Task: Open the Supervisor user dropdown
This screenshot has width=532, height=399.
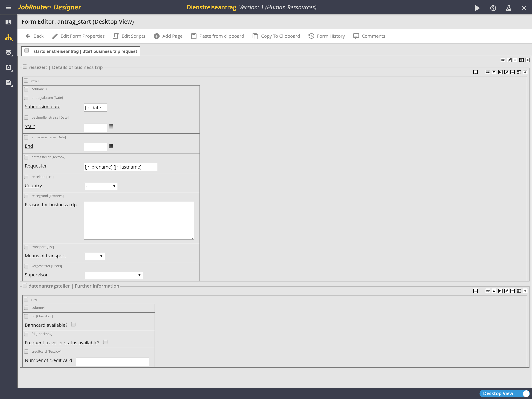Action: (x=113, y=275)
